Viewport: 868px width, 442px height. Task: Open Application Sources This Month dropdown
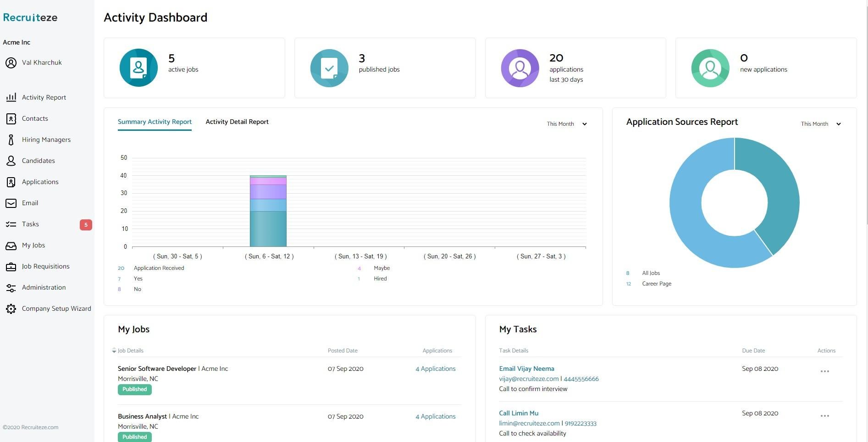coord(821,124)
